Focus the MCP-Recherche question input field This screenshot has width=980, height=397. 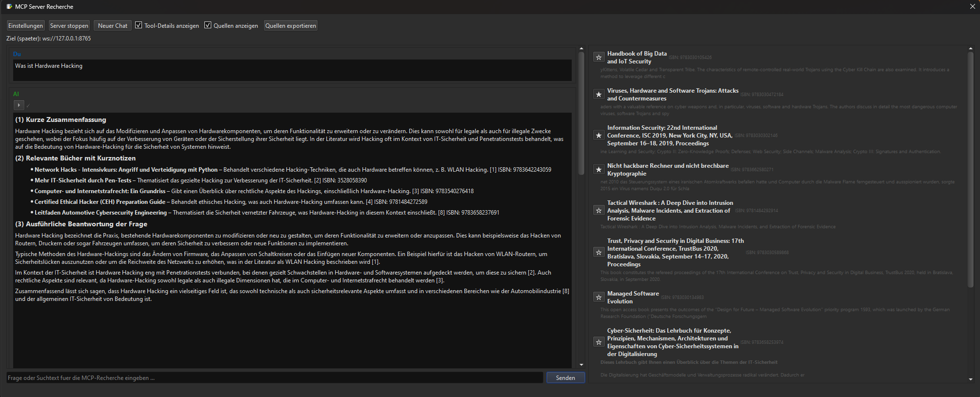274,378
